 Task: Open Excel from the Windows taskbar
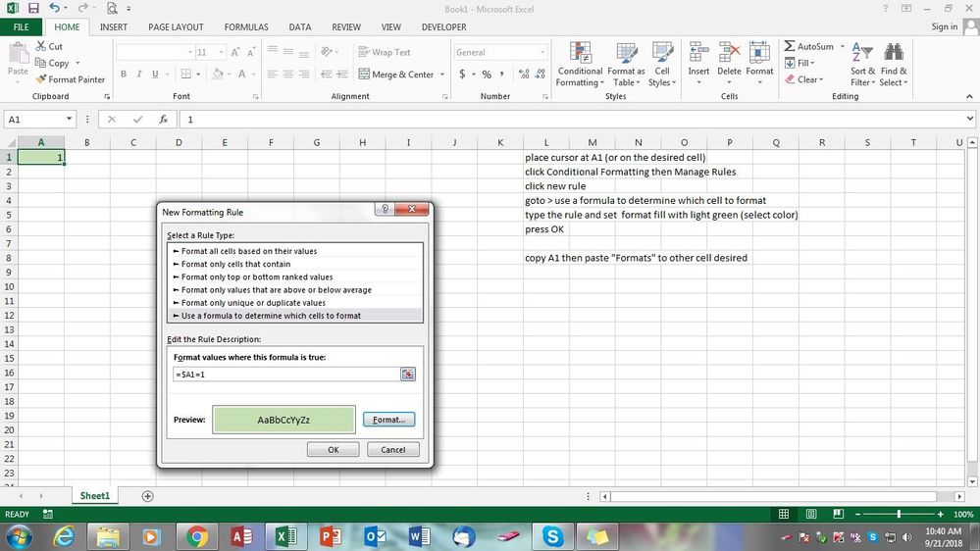tap(285, 536)
